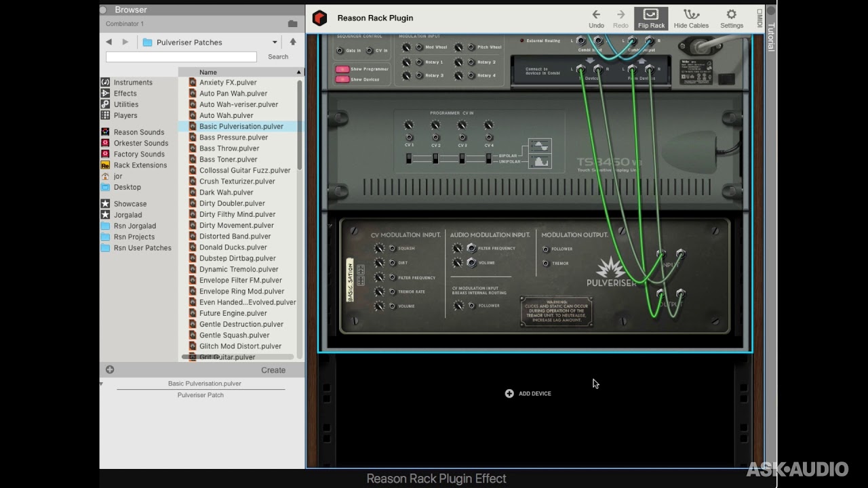This screenshot has height=488, width=868.
Task: Click the Pitch Wheel CV input jack
Action: click(473, 47)
